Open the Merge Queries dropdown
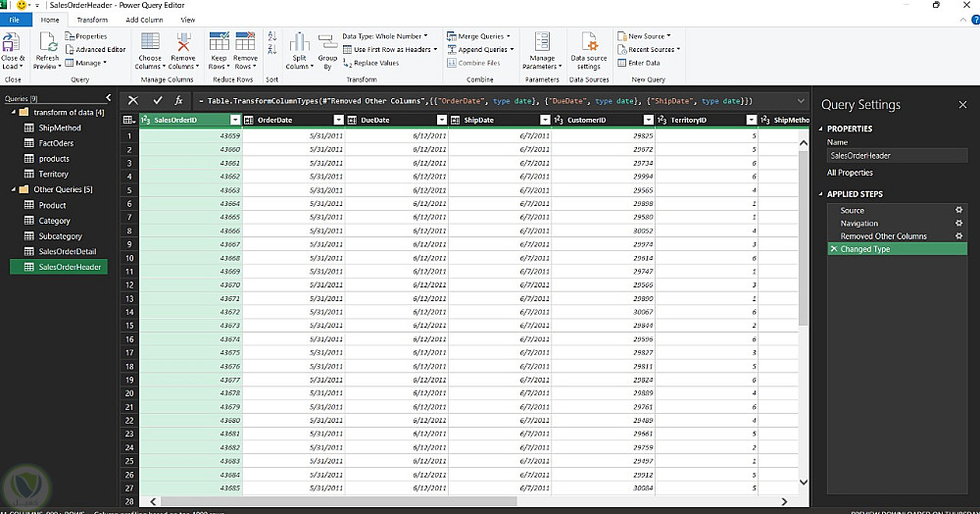 [479, 36]
